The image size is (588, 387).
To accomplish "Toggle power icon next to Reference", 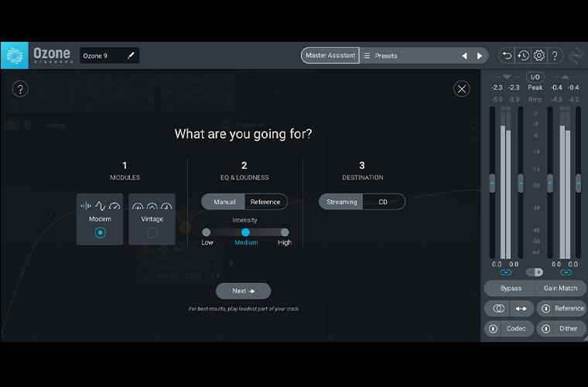I will [545, 308].
